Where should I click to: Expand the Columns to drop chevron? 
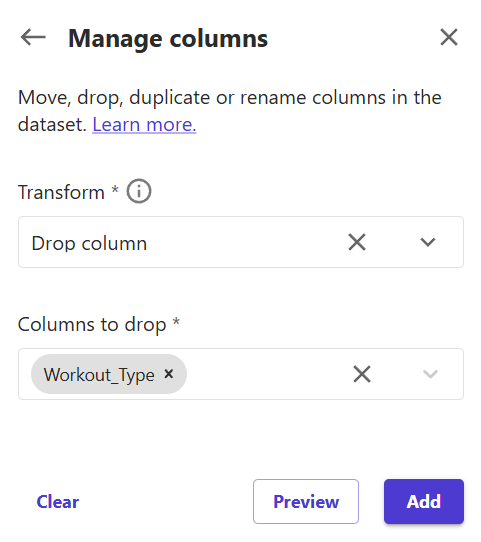pyautogui.click(x=430, y=374)
